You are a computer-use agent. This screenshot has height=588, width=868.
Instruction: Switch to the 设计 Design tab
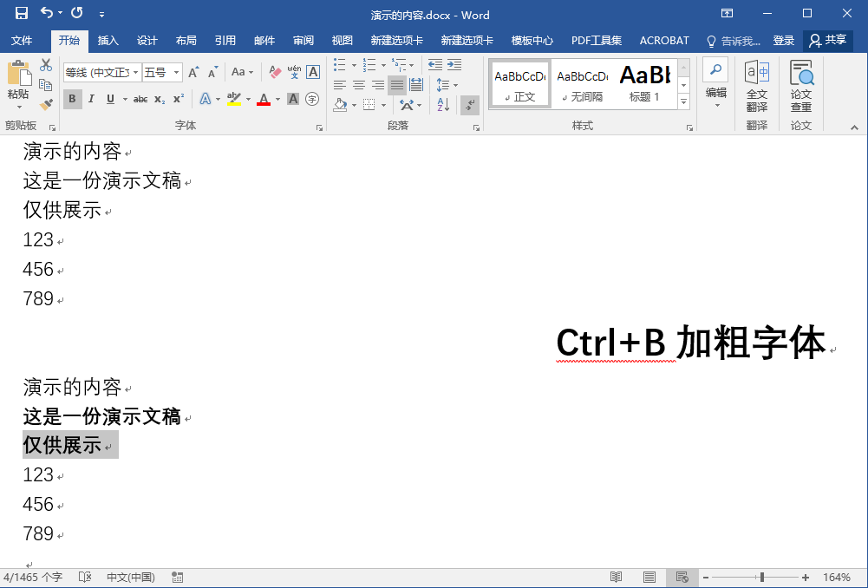[147, 41]
